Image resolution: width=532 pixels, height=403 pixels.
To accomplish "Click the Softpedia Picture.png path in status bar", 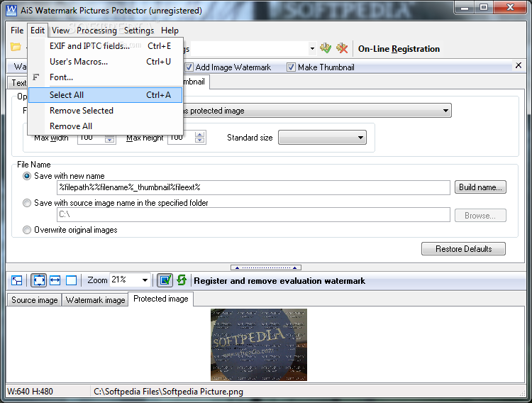I will click(168, 392).
